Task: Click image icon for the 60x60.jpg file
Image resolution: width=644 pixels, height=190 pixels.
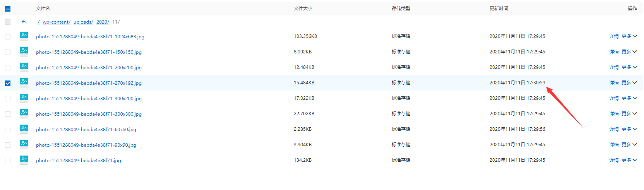Action: tap(24, 129)
